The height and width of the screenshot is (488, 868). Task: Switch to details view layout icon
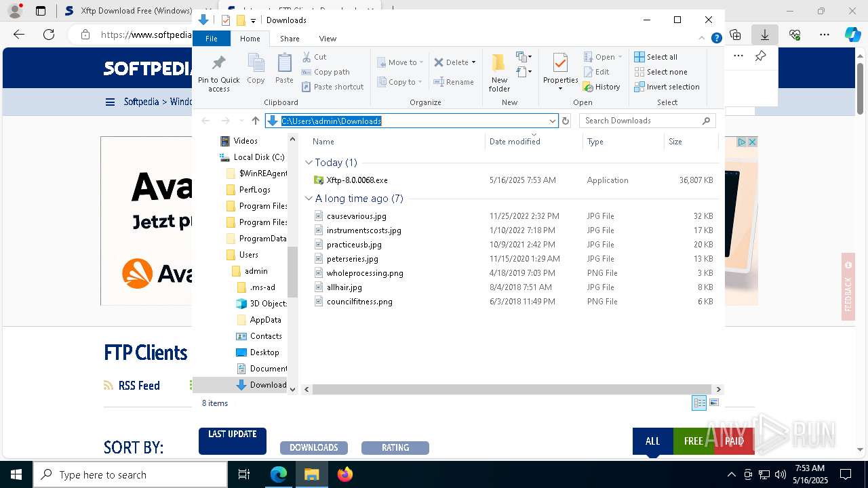pyautogui.click(x=699, y=403)
